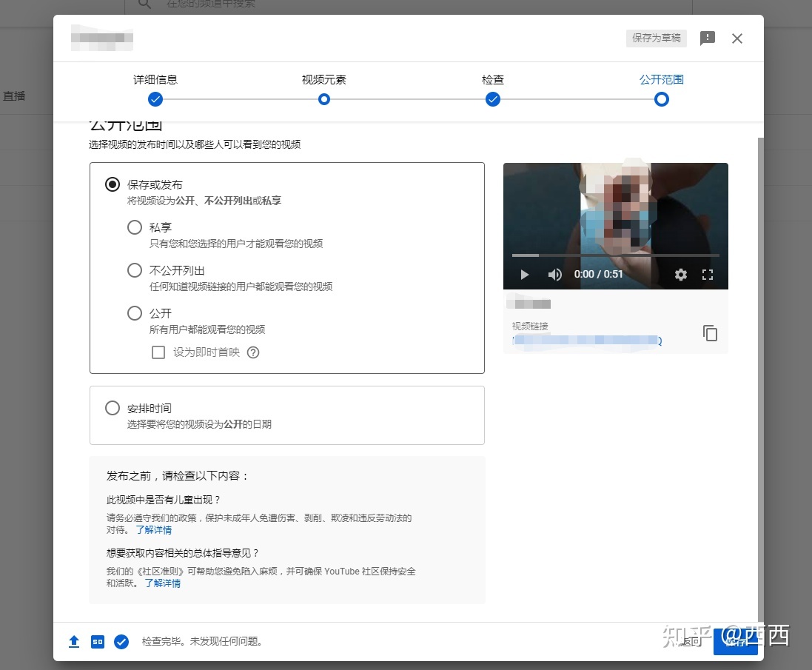Go to the 详细信息 step
Viewport: 812px width, 670px height.
coord(155,90)
